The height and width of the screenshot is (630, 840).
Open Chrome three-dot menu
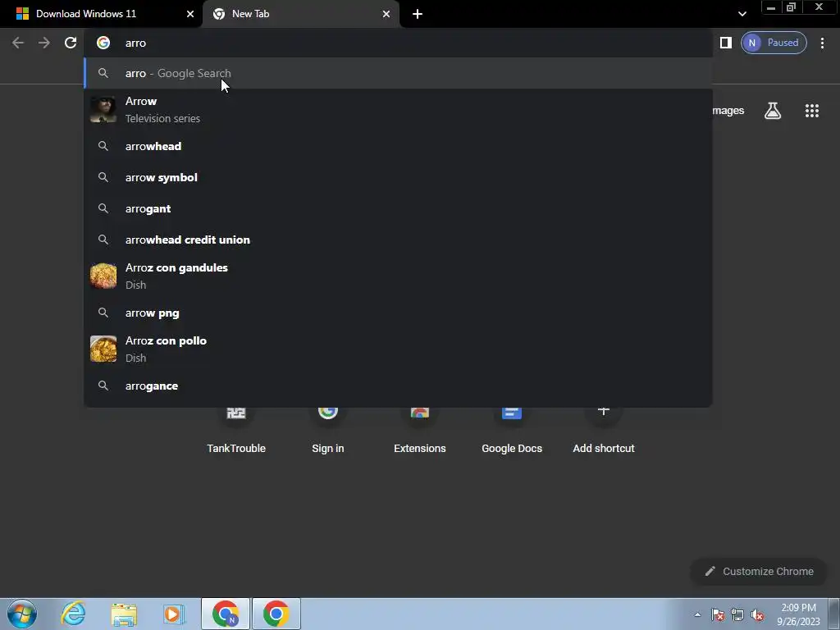[822, 43]
